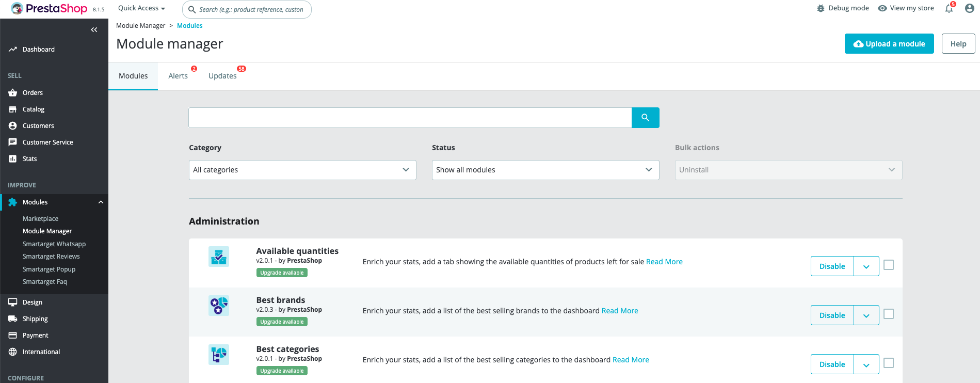Collapse the Modules sidebar submenu chevron
The width and height of the screenshot is (980, 383).
101,202
